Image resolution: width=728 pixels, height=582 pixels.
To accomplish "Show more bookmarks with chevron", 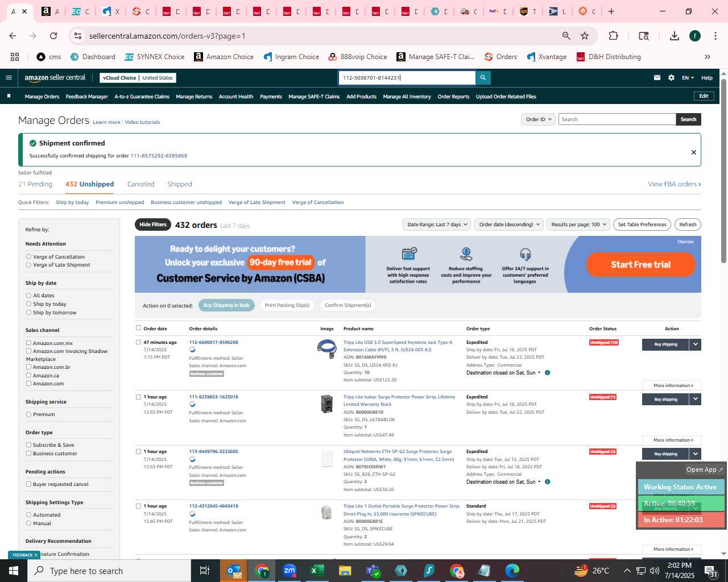I will (x=708, y=57).
